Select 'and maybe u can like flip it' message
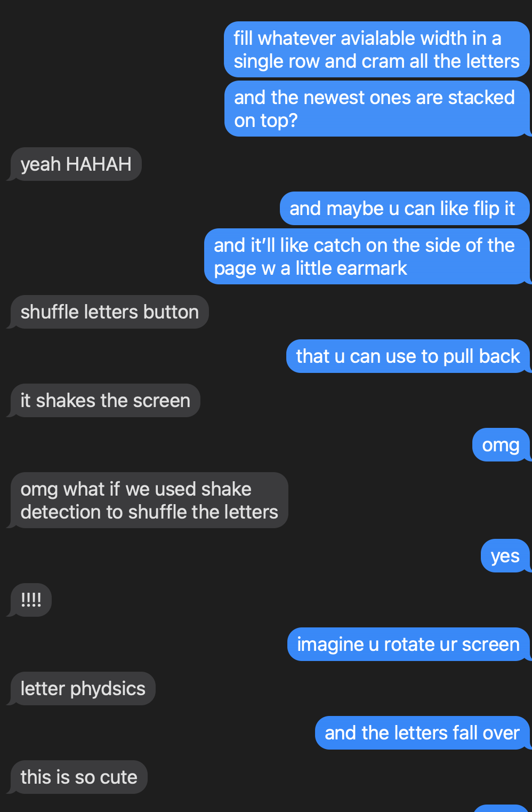The width and height of the screenshot is (532, 812). click(x=404, y=209)
